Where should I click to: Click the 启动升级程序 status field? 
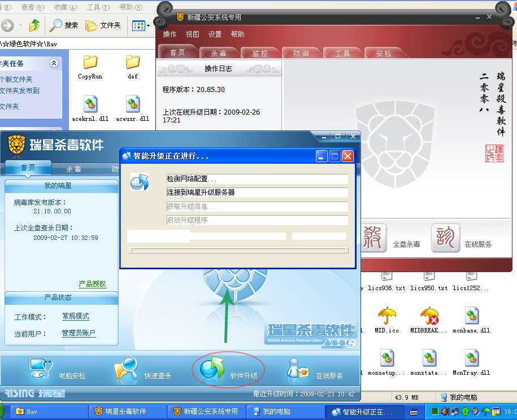pos(257,220)
